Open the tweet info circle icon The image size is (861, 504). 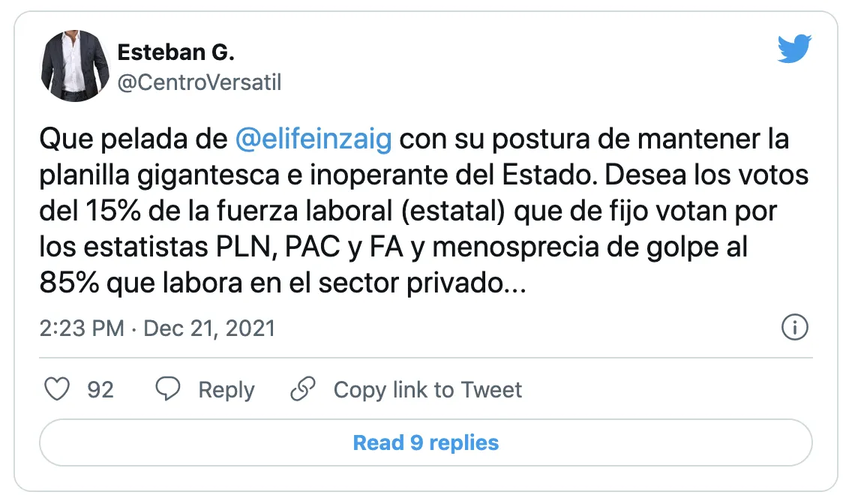click(x=794, y=328)
